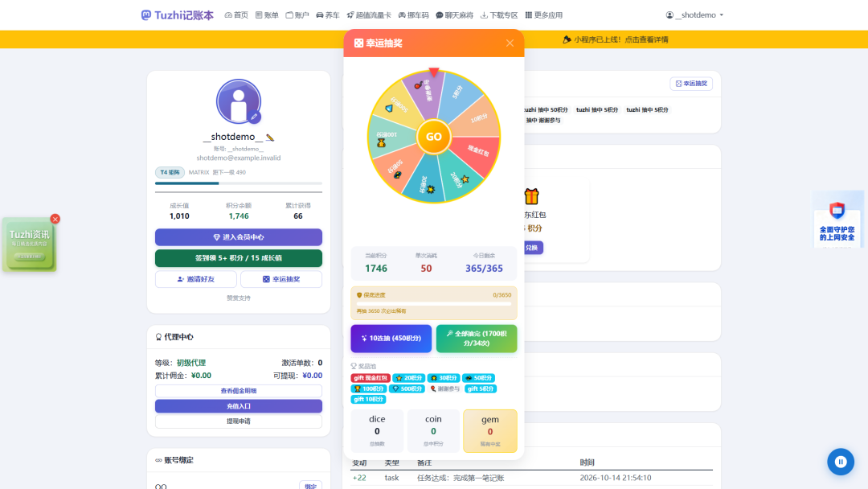Open the 超值流量卡 page
The image size is (868, 489).
(x=369, y=15)
